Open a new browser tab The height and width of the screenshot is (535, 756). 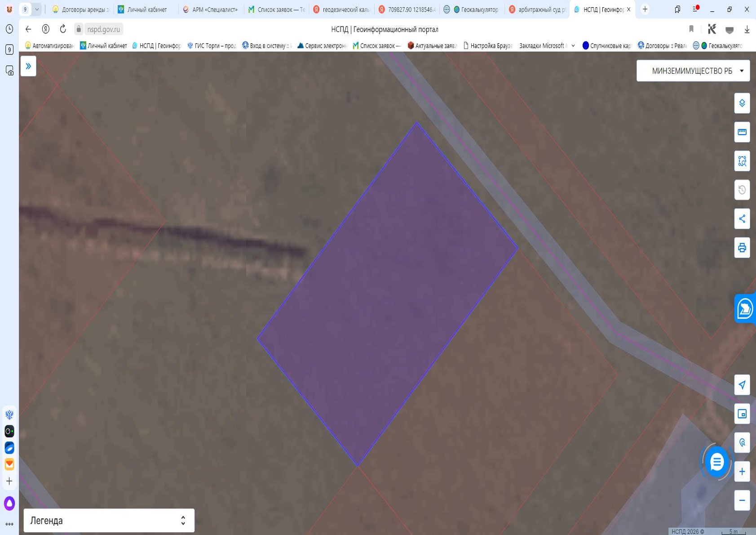(x=645, y=9)
